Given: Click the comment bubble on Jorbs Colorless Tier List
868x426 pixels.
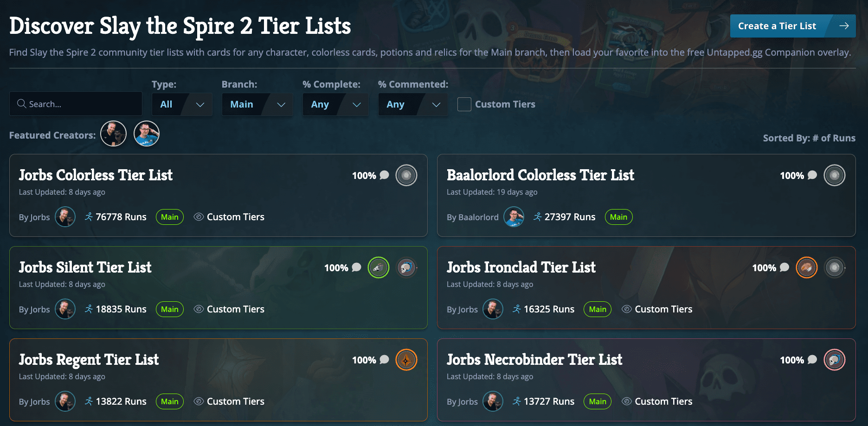Looking at the screenshot, I should coord(384,175).
